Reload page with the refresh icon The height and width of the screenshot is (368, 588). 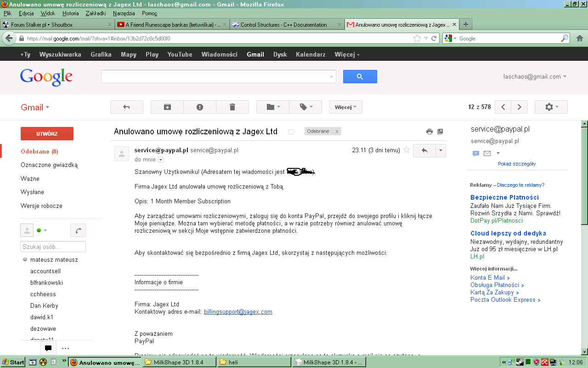coord(434,39)
